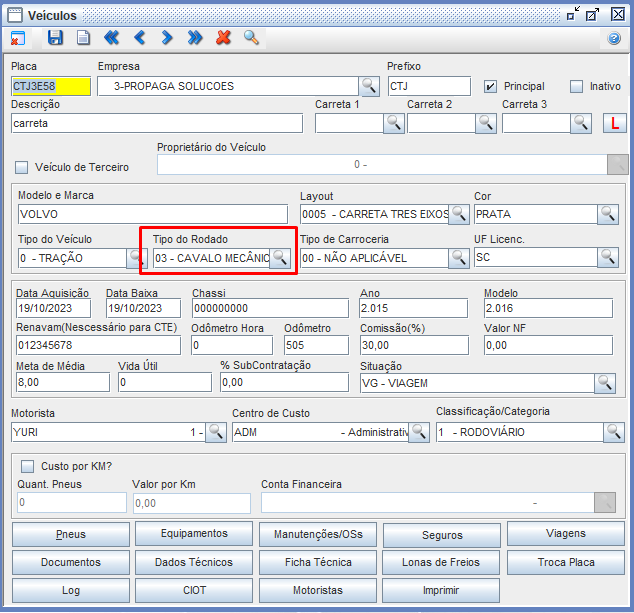Open Dados Técnicos button
The height and width of the screenshot is (613, 634).
click(x=194, y=562)
